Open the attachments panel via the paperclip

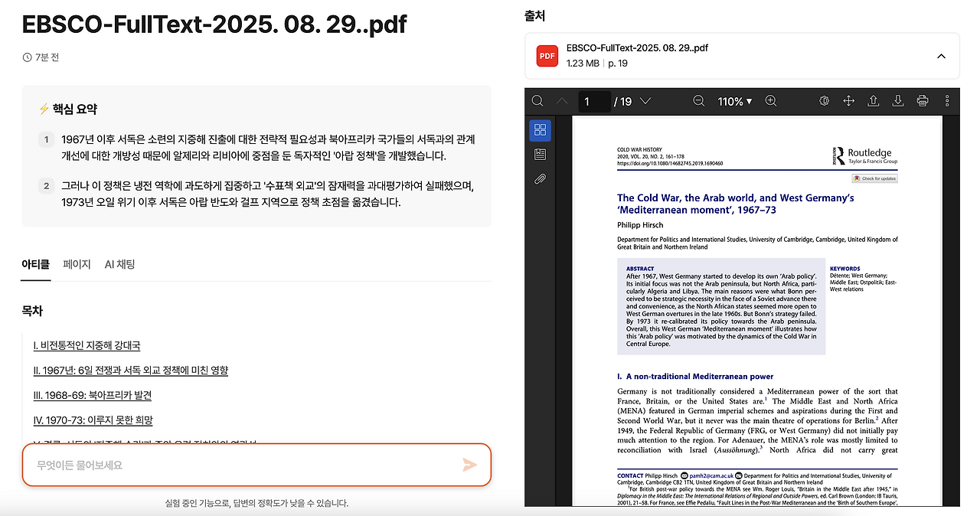tap(540, 178)
